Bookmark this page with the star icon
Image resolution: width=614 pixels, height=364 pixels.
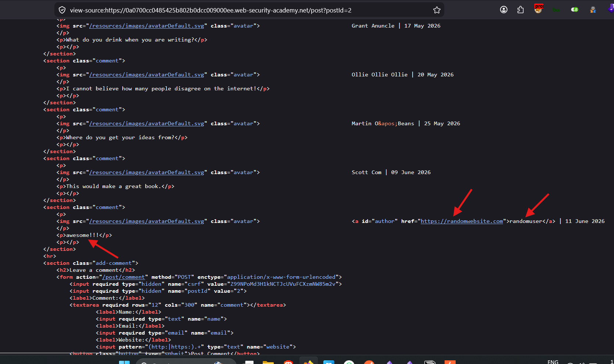tap(437, 10)
